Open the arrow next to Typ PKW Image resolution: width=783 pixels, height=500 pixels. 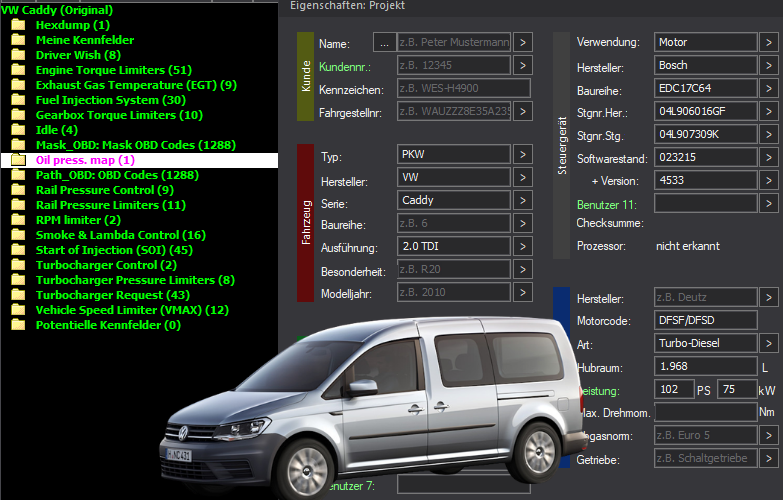522,154
